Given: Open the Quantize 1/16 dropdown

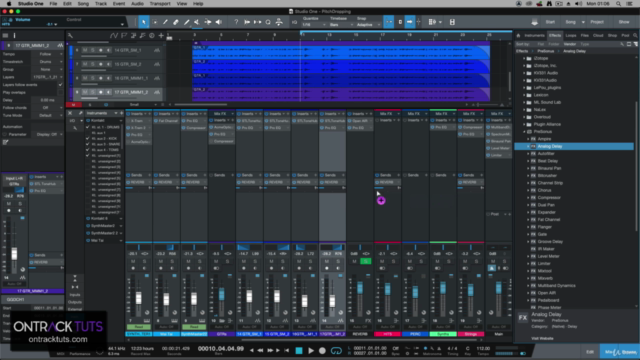Looking at the screenshot, I should click(314, 25).
